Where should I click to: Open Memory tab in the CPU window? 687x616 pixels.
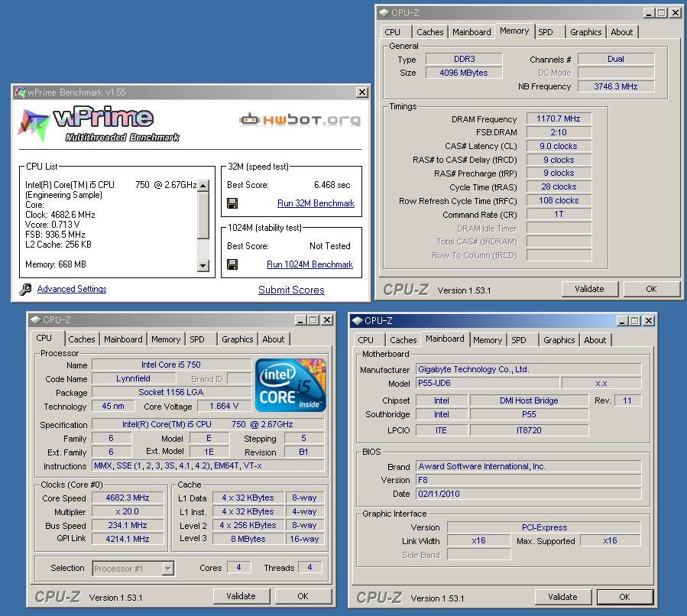(166, 339)
